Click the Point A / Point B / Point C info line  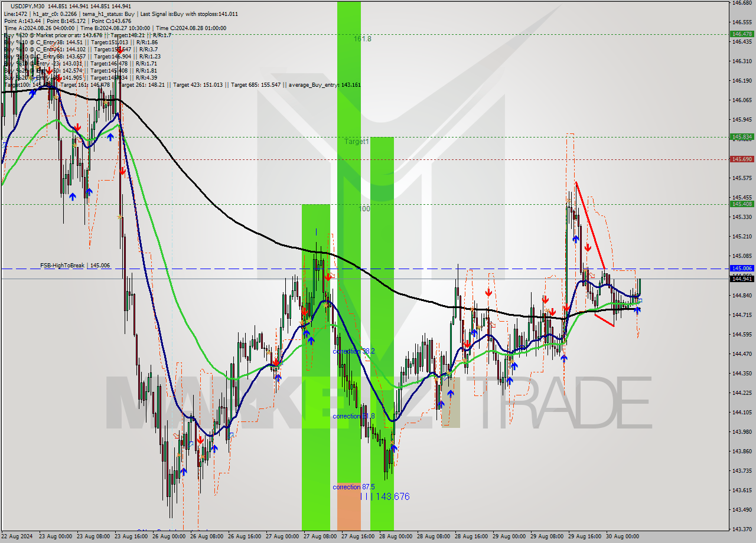click(x=67, y=21)
